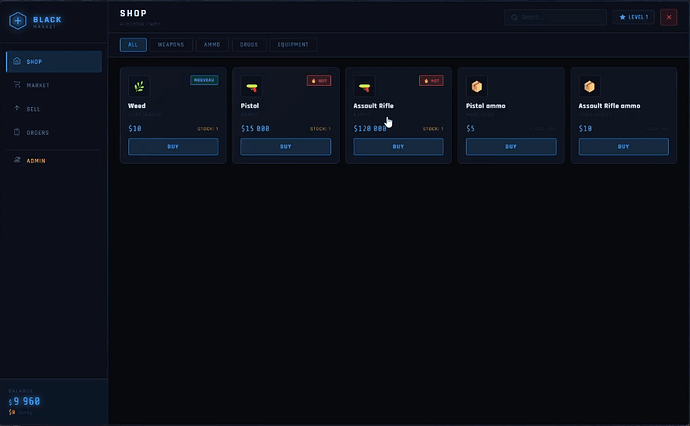Select the All filter tab
This screenshot has height=426, width=690.
pyautogui.click(x=133, y=44)
